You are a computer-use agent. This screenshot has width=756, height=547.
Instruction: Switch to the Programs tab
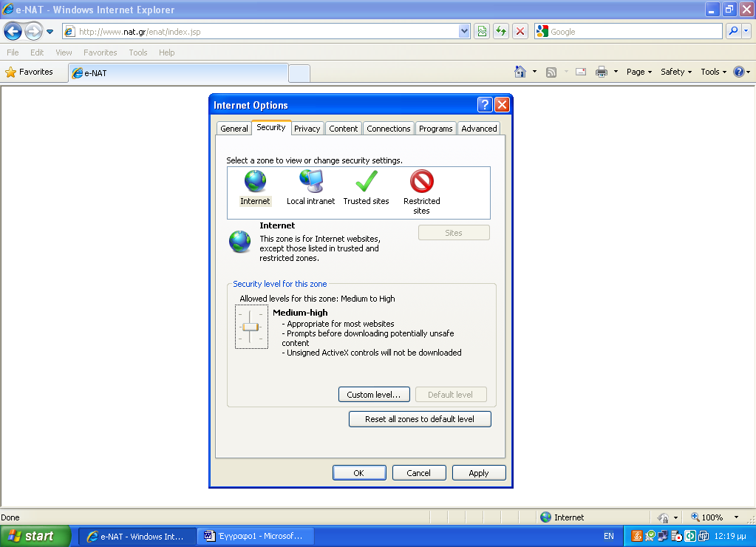coord(436,129)
